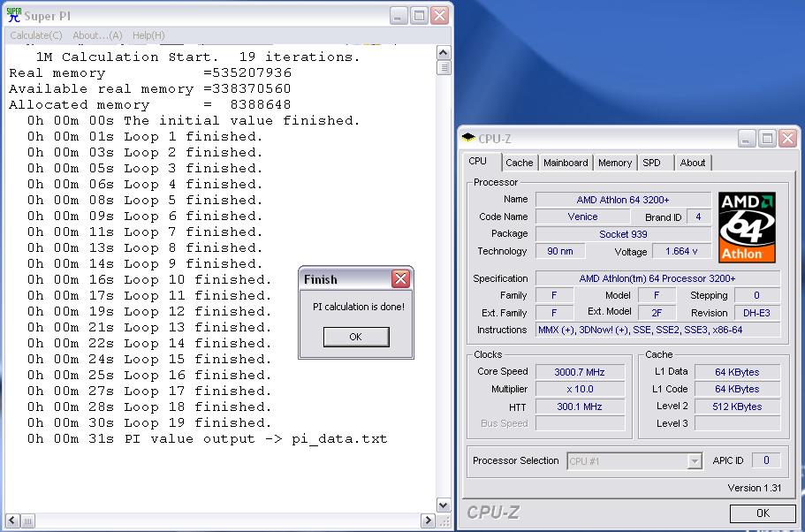Click the Ext. Model value 2F
The width and height of the screenshot is (805, 532).
tap(657, 313)
